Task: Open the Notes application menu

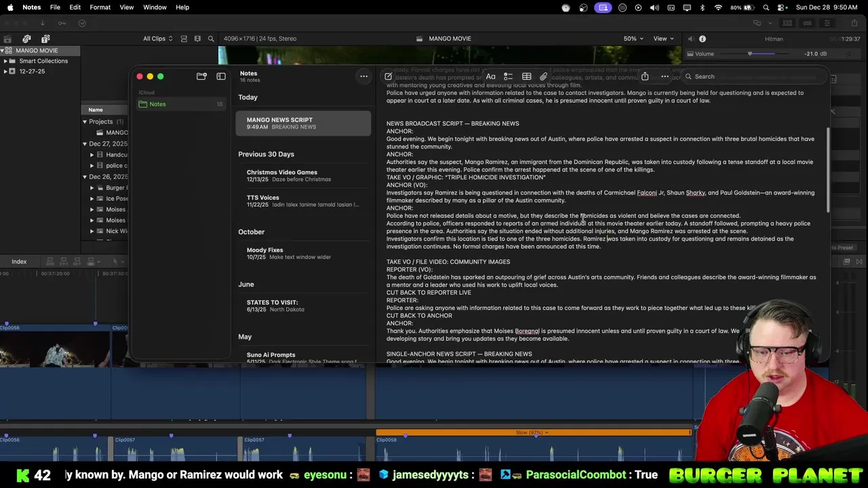Action: coord(31,7)
